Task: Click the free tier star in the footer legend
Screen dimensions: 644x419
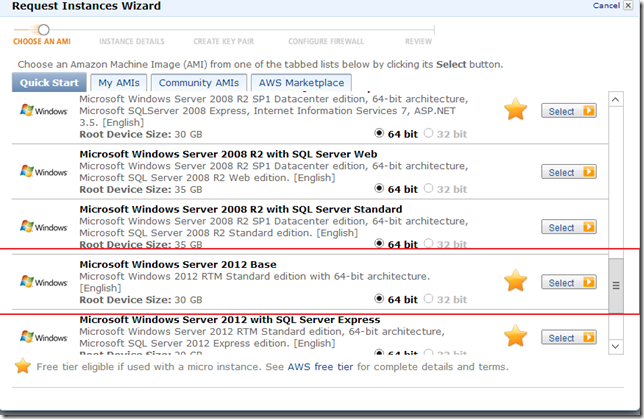Action: pos(23,366)
